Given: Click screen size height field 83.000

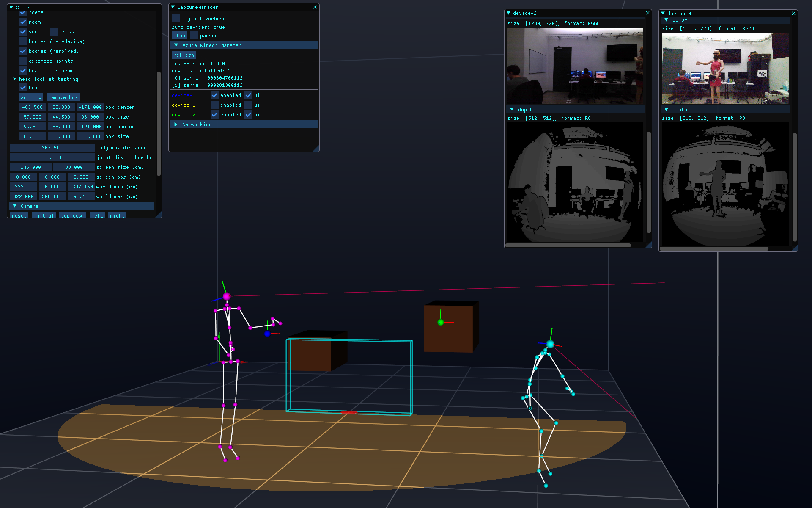Looking at the screenshot, I should pos(74,167).
